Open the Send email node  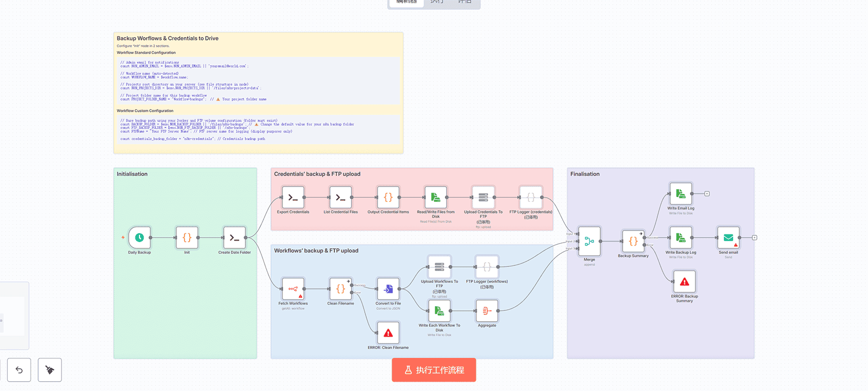(729, 238)
